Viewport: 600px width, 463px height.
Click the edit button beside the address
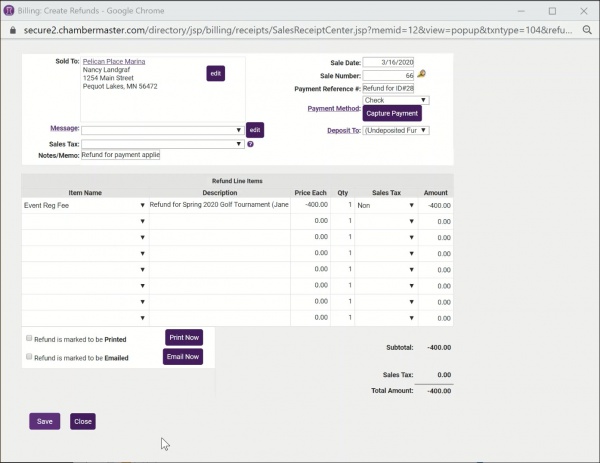coord(215,73)
